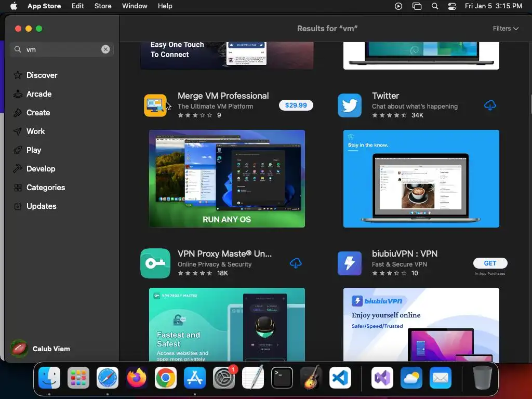View the RUN ANY OS screenshot
This screenshot has height=399, width=532.
(227, 179)
